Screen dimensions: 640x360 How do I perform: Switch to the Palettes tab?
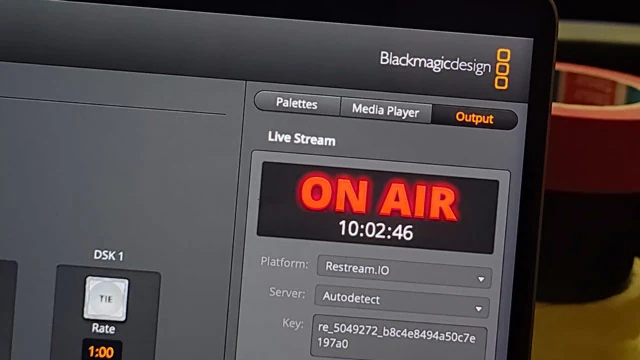coord(297,103)
